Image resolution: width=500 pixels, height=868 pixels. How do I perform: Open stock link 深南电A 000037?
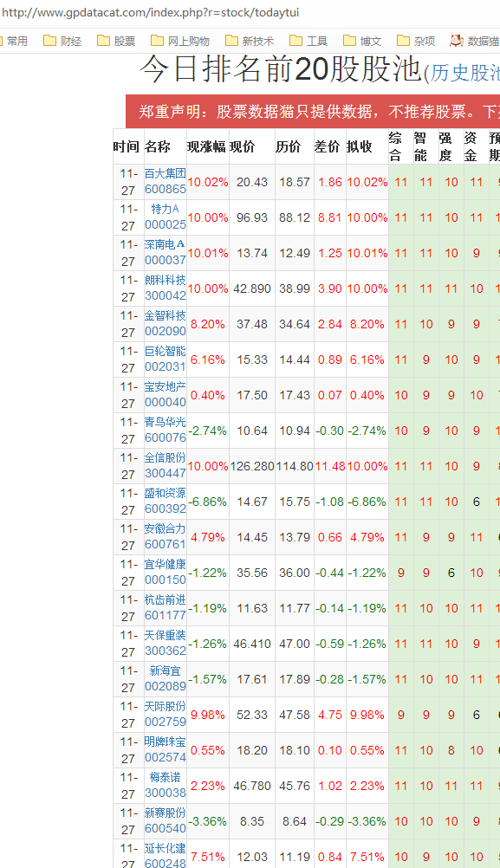165,252
